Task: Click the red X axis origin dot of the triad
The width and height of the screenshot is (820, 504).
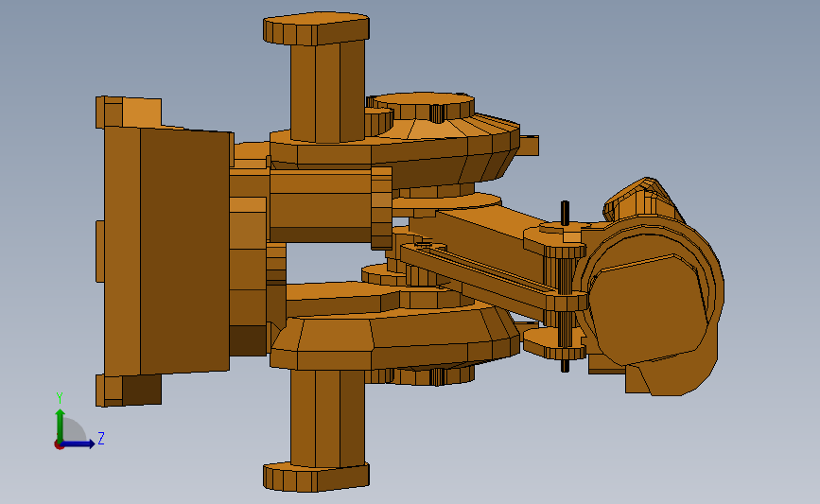Action: click(x=59, y=445)
